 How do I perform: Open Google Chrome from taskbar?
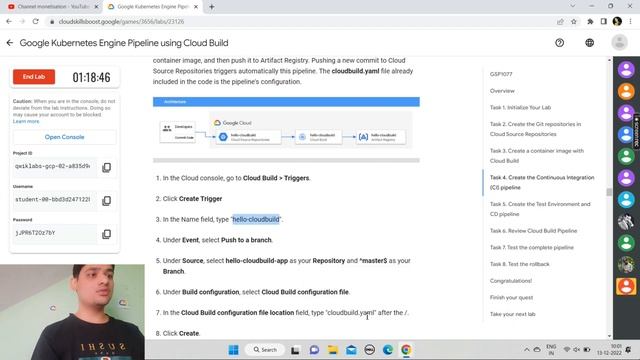pyautogui.click(x=406, y=350)
